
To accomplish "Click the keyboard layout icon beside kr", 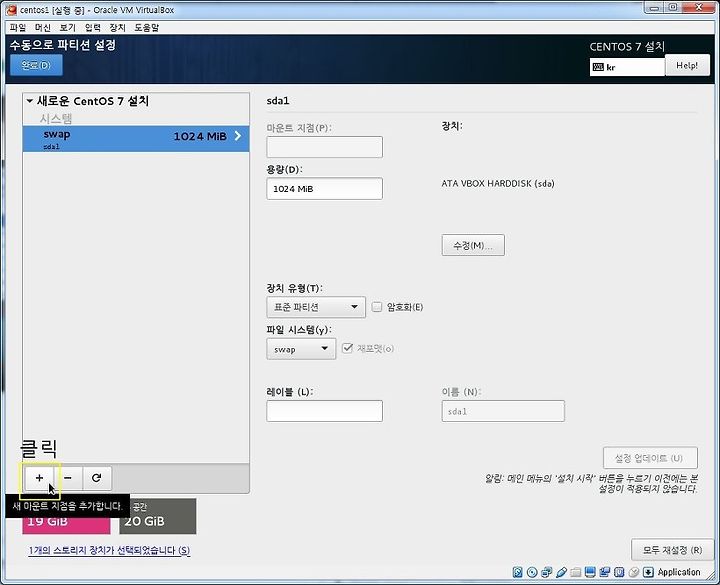I will [598, 67].
